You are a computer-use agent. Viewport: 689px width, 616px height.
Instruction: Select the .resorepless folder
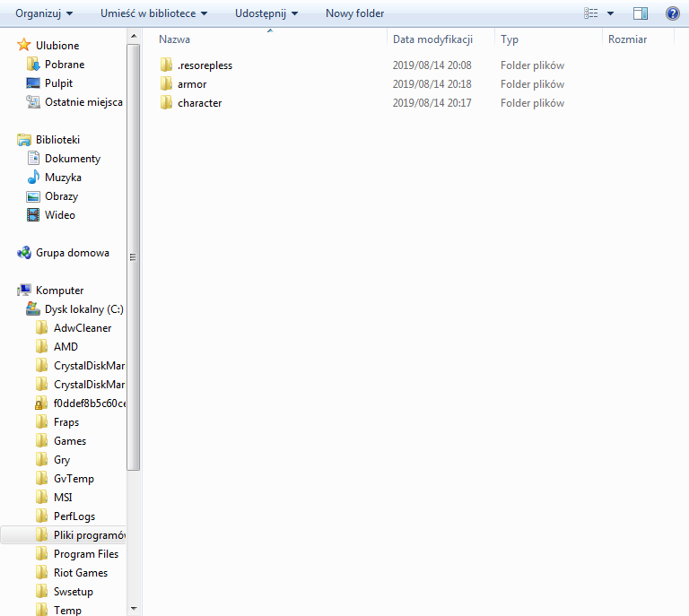tap(205, 65)
